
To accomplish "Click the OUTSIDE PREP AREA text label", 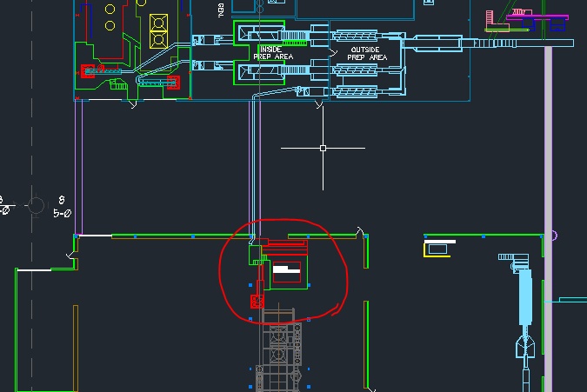I will 367,54.
